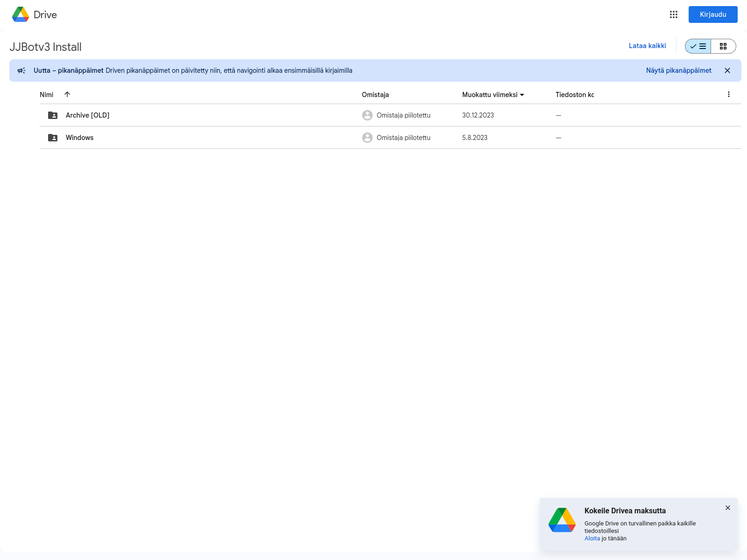Screen dimensions: 747x560
Task: Click the Google Drive logo
Action: click(x=21, y=14)
